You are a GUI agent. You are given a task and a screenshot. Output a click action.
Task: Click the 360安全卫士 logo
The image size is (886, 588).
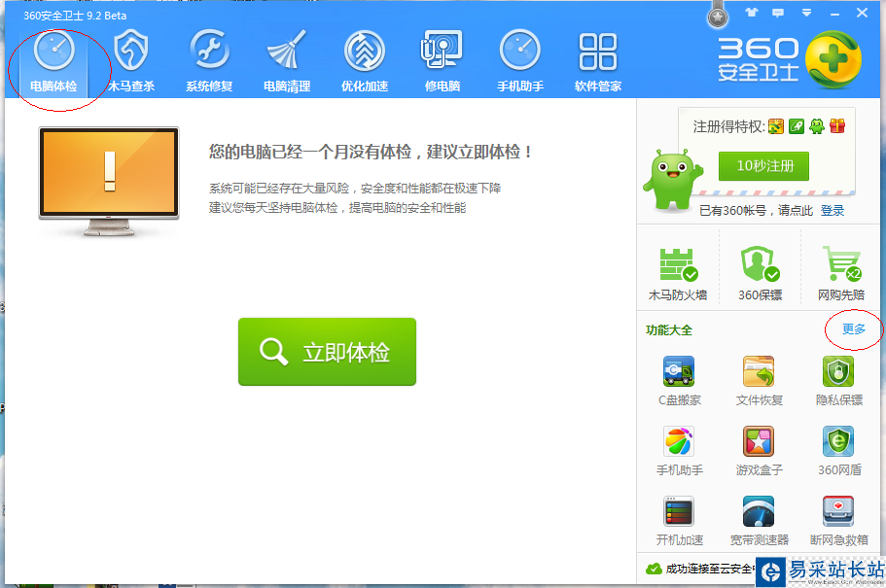789,60
